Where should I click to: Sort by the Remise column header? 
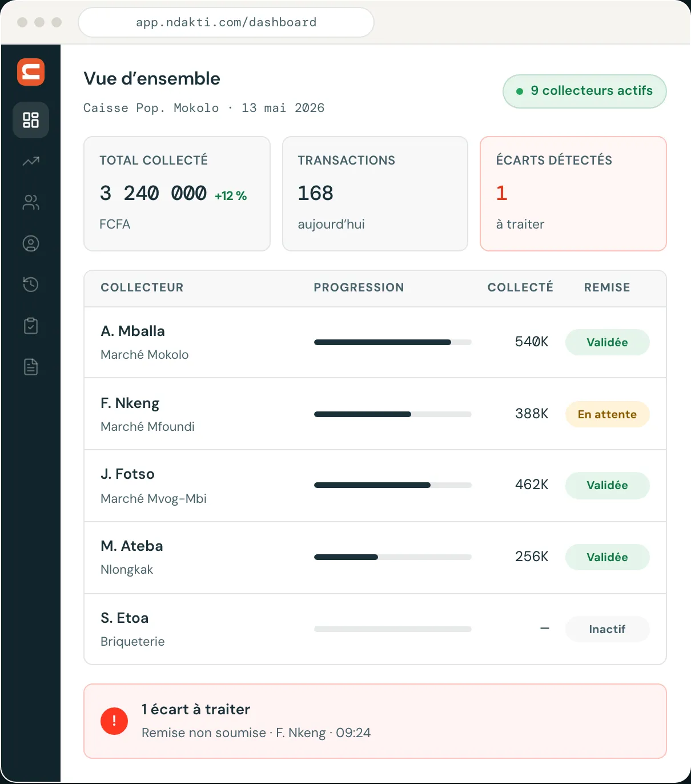click(x=607, y=287)
